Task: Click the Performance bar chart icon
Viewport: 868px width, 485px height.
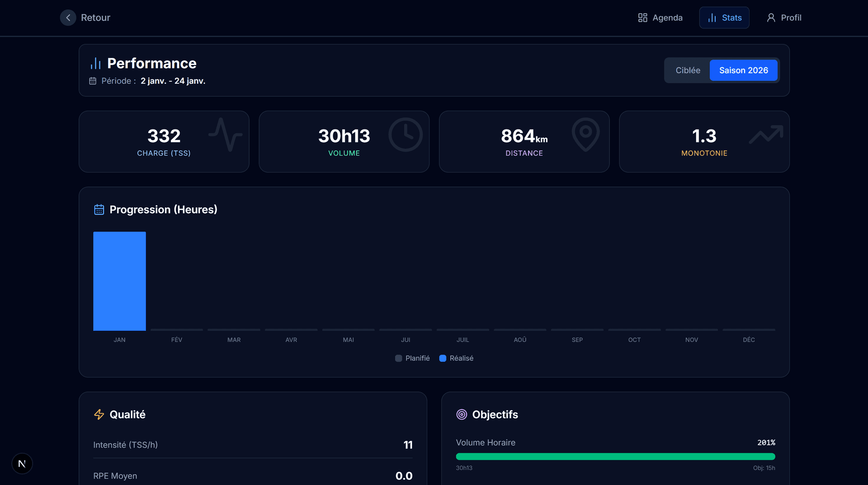Action: tap(95, 64)
